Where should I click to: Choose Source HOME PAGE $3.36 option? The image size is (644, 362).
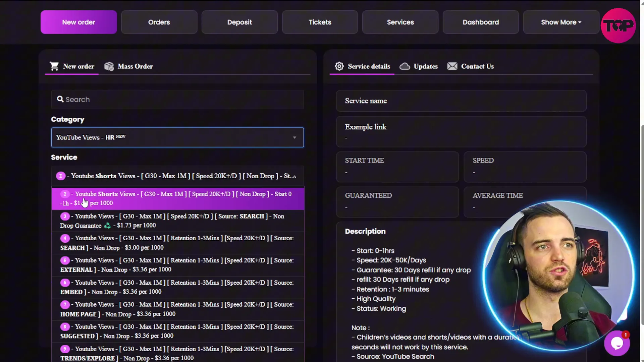[x=178, y=309]
